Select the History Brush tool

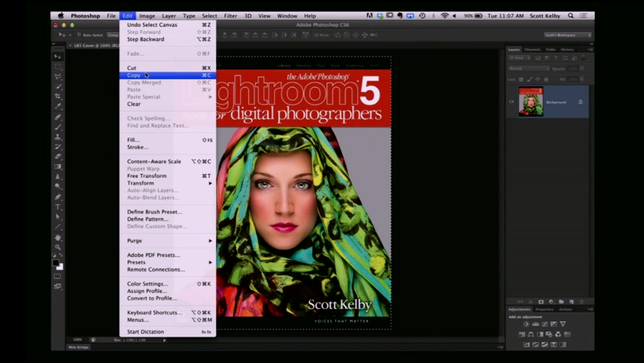click(57, 147)
